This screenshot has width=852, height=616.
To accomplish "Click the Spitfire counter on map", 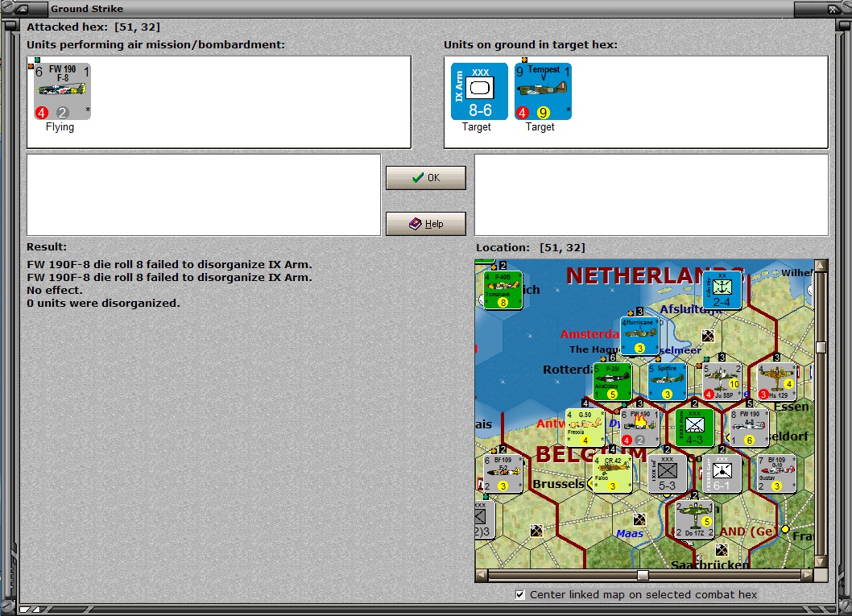I will tap(667, 382).
